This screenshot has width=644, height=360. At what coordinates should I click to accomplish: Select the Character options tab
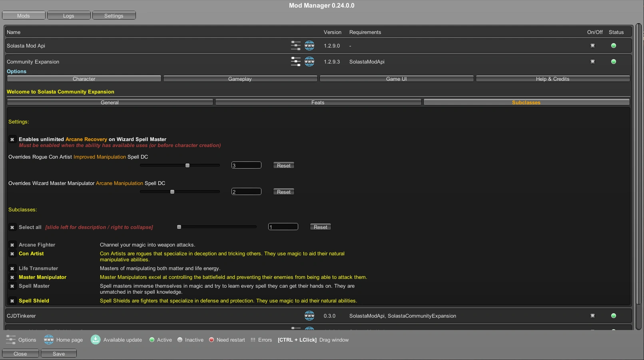coord(84,79)
